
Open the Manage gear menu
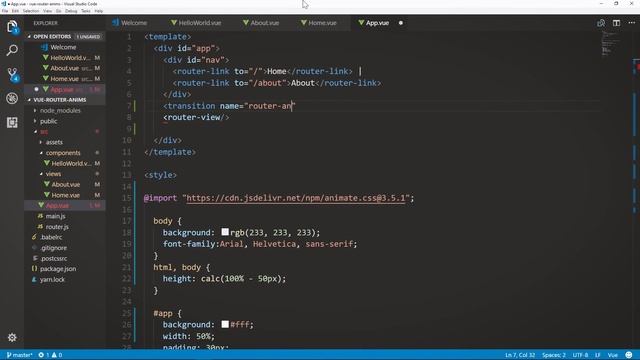12,338
